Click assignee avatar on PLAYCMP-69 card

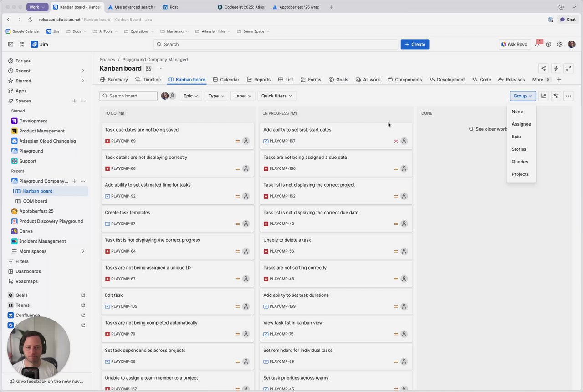click(246, 141)
